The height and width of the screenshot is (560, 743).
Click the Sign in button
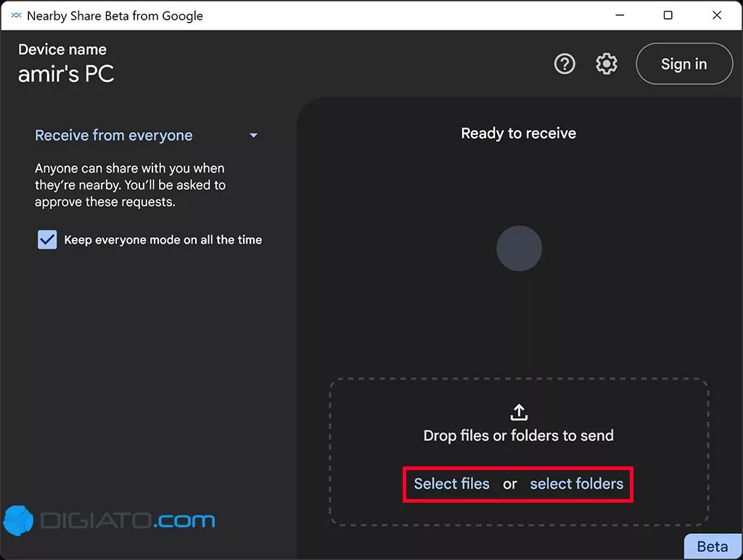(684, 64)
